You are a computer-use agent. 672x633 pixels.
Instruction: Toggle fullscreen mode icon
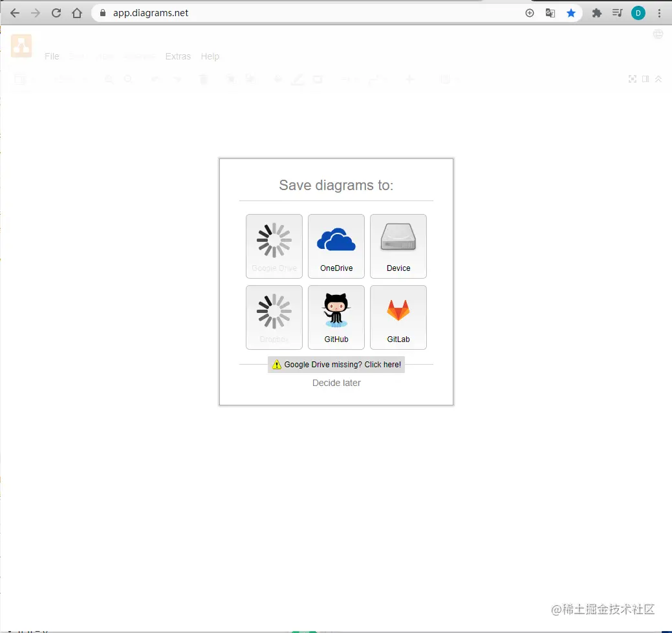click(x=633, y=79)
